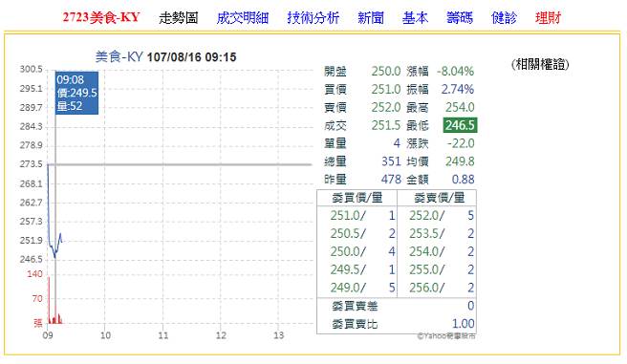Open the 健診 link
The width and height of the screenshot is (627, 364).
point(504,17)
